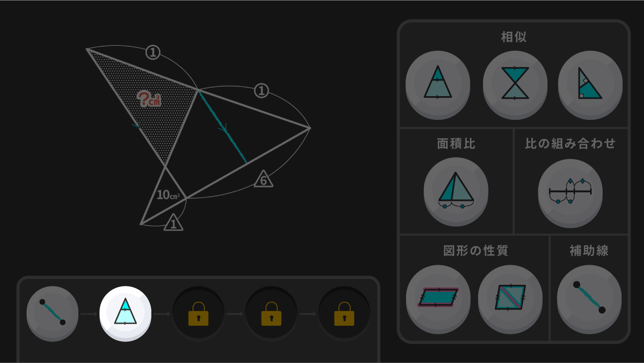This screenshot has width=644, height=363.
Task: Open the 比の組み合わせ ratio combination tool
Action: tap(570, 191)
